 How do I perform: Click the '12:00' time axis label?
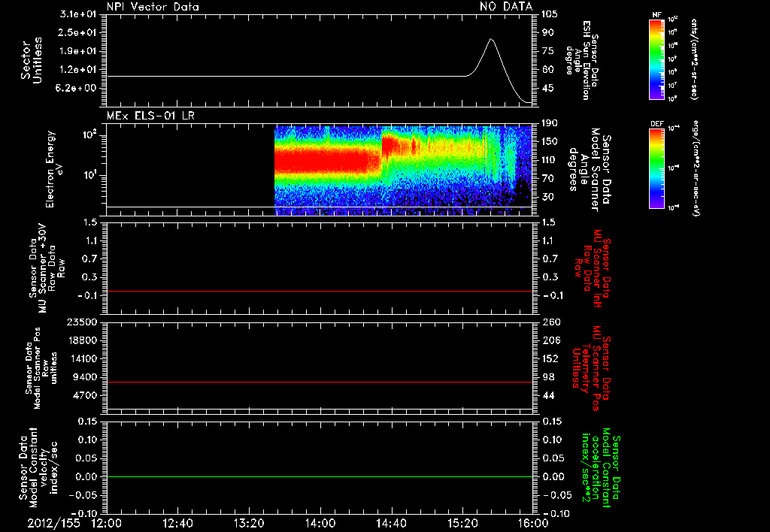pos(107,523)
